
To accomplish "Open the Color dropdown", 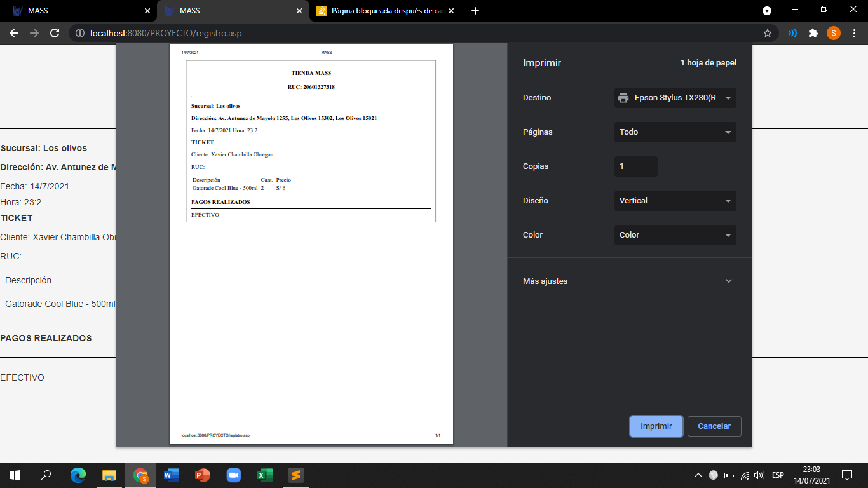I will [x=675, y=235].
